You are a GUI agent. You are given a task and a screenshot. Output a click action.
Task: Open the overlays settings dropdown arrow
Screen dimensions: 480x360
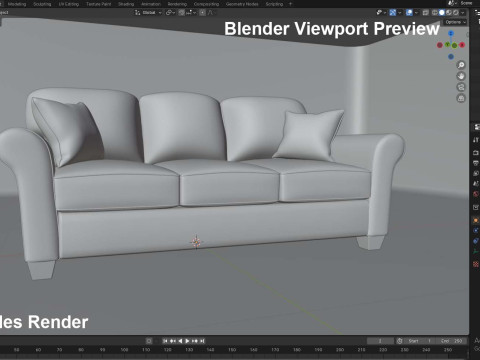416,13
